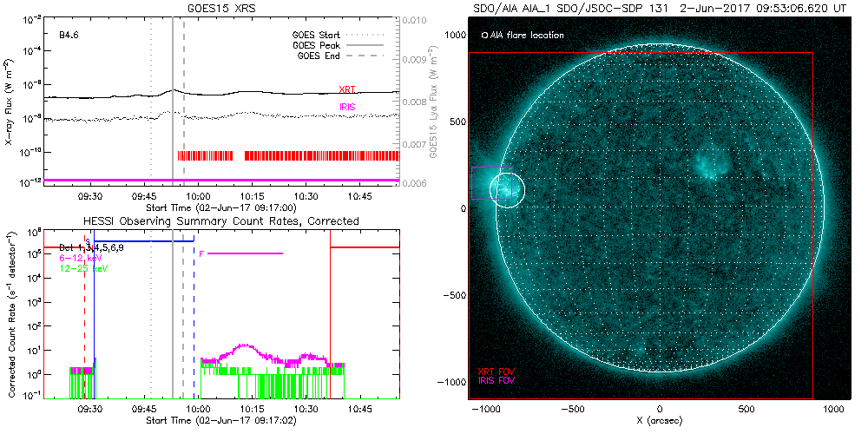Click the dashed GOES end line in XRS plot
The height and width of the screenshot is (434, 868).
click(x=184, y=130)
